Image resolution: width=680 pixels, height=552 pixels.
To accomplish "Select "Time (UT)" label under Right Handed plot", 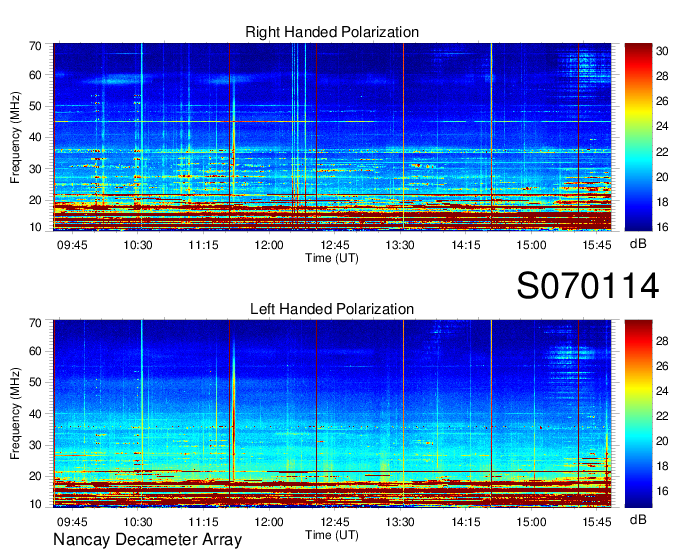I will pos(332,258).
